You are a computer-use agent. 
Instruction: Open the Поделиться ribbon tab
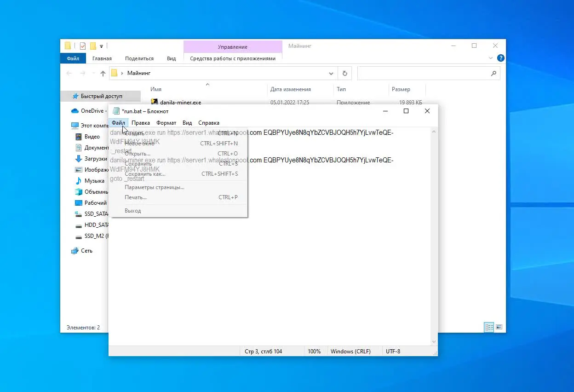point(139,58)
